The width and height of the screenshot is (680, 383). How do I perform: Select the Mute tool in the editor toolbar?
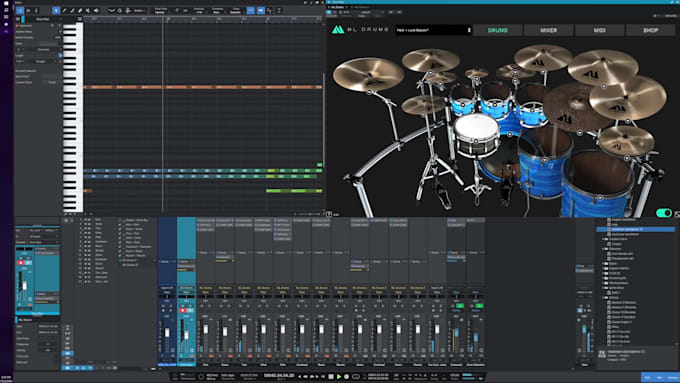click(88, 10)
